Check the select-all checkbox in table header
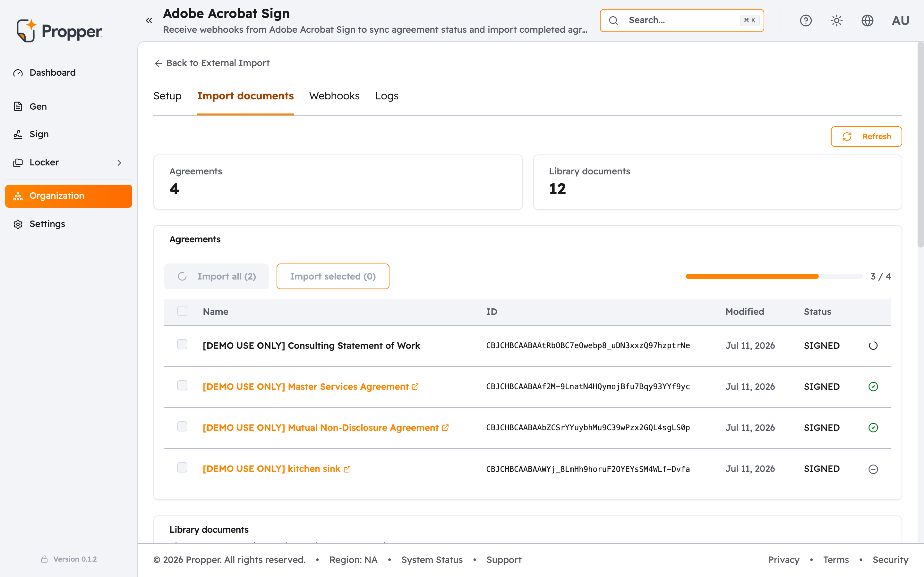Image resolution: width=924 pixels, height=577 pixels. pos(182,311)
